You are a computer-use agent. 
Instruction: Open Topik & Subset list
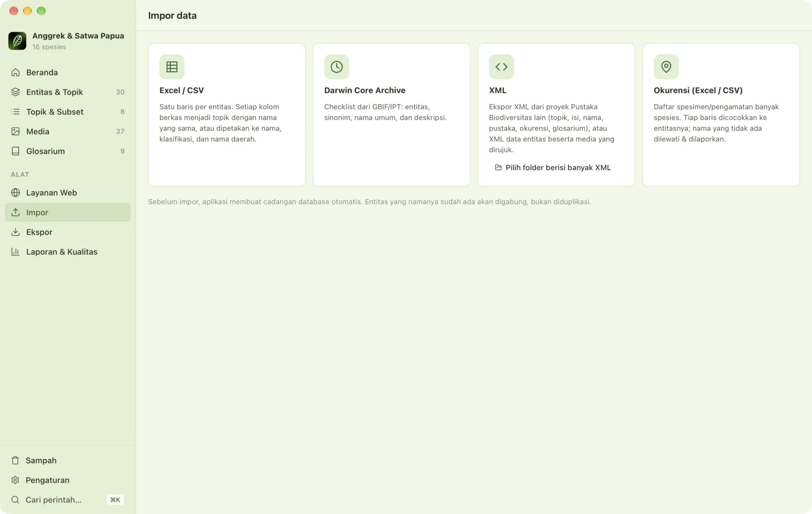(x=68, y=112)
